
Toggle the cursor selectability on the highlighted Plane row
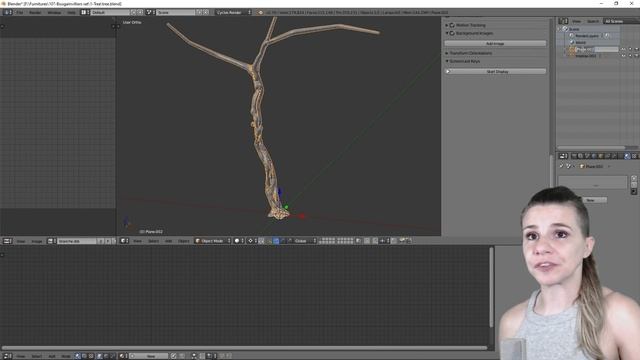630,49
